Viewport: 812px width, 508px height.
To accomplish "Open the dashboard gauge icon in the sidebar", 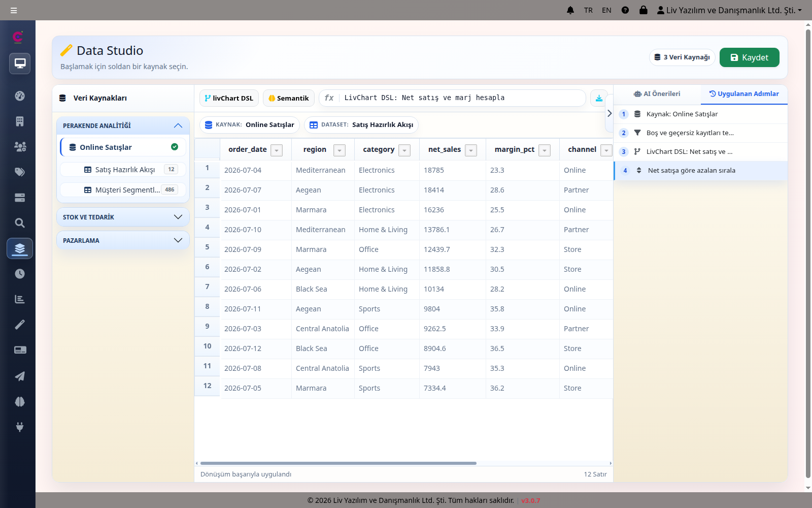I will point(20,96).
